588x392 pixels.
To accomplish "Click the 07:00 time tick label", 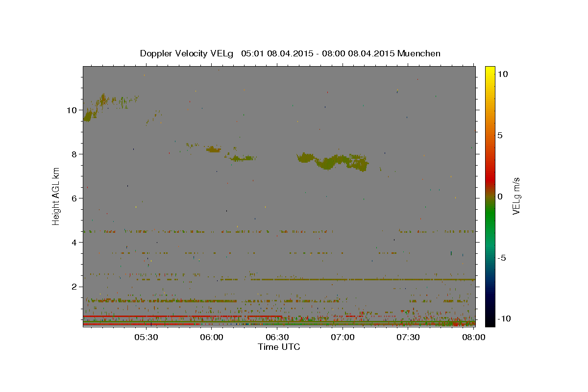I will coord(343,337).
